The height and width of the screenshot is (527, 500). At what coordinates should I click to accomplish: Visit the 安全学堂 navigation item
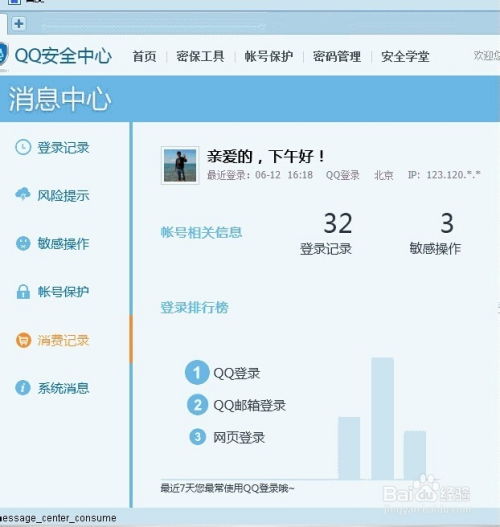(405, 56)
